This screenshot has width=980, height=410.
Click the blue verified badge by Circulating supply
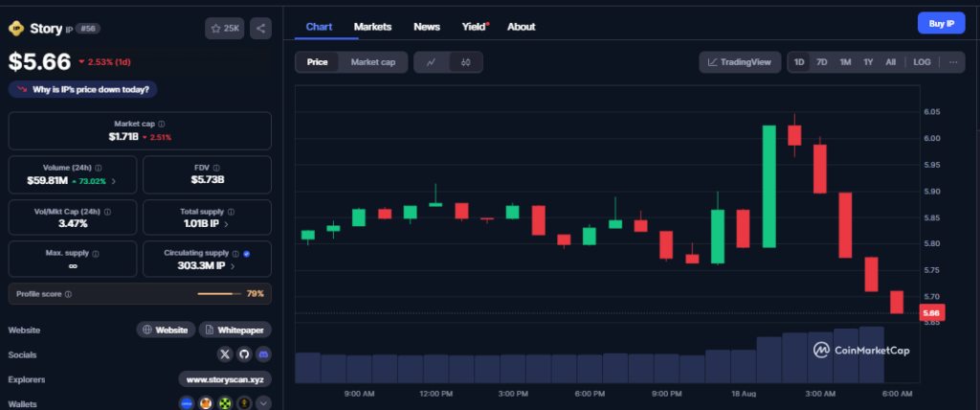click(x=246, y=254)
